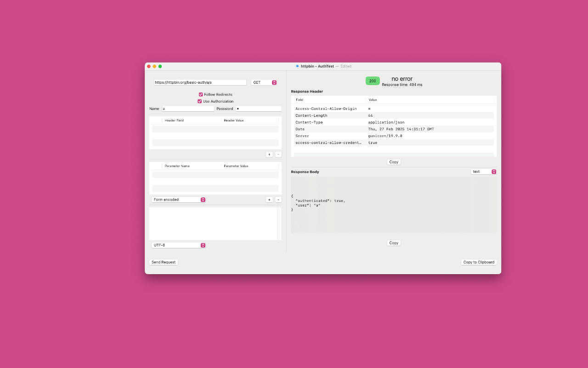Open the GET request method dropdown
This screenshot has height=368, width=588.
(x=264, y=82)
